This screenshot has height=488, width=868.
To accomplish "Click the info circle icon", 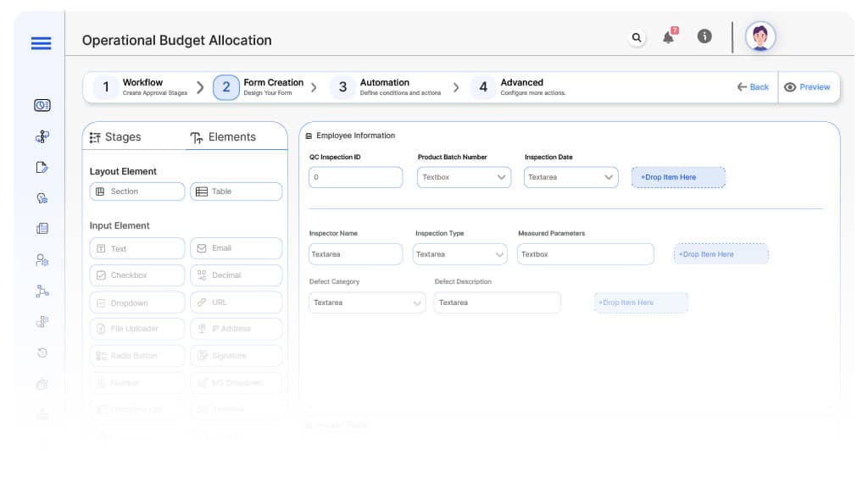I will [704, 36].
